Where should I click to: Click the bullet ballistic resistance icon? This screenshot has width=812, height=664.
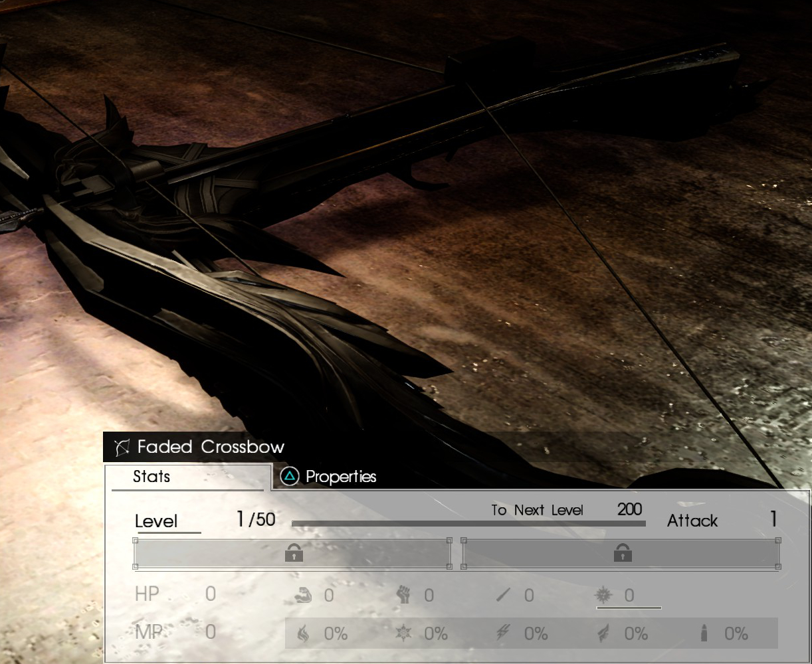(704, 634)
